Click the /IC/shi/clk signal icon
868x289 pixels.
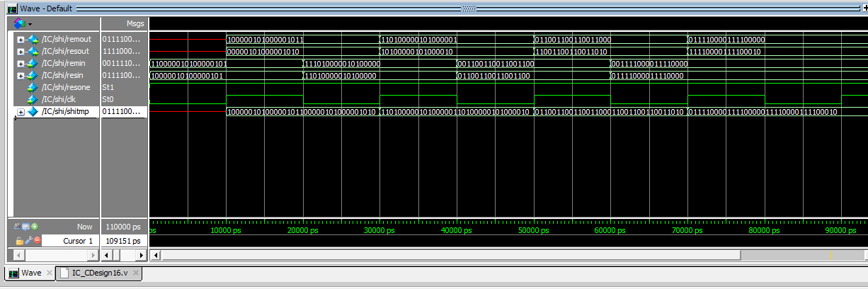click(x=32, y=99)
